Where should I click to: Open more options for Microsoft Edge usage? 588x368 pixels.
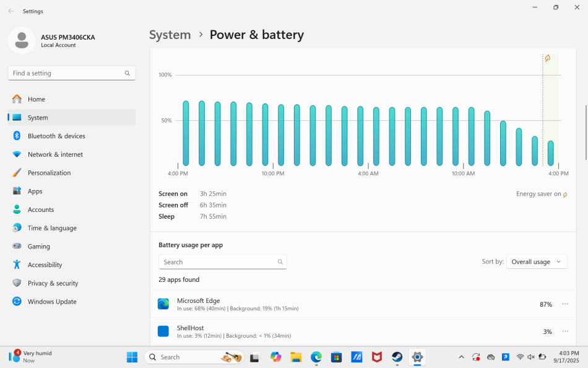[x=564, y=304]
